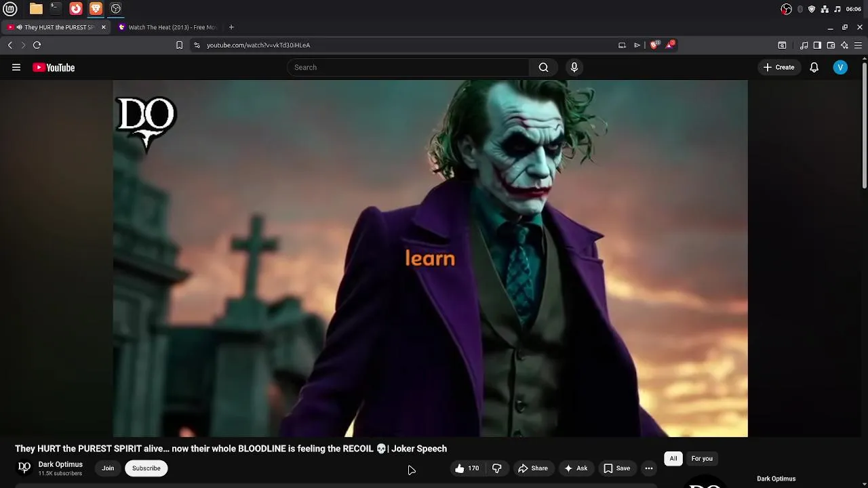Image resolution: width=868 pixels, height=488 pixels.
Task: Switch to the OBS Studio panel launcher
Action: click(116, 9)
